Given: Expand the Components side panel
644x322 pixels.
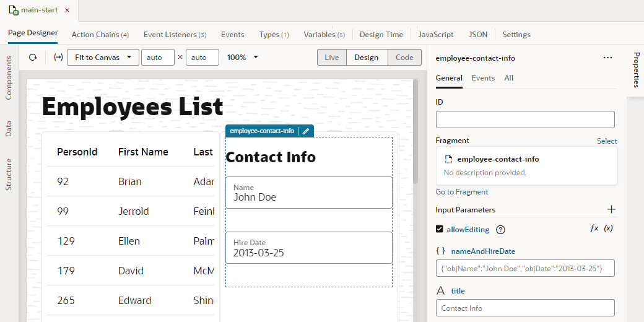Looking at the screenshot, I should click(x=9, y=78).
